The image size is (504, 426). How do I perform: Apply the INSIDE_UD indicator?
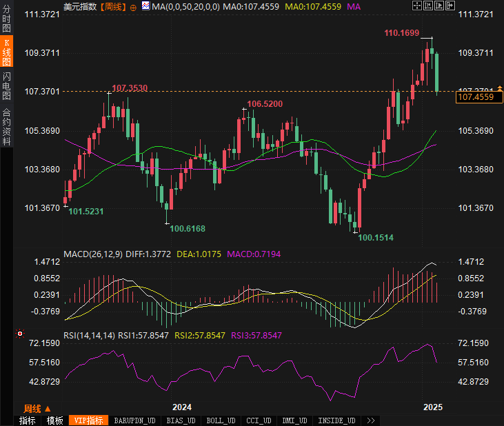[x=336, y=420]
